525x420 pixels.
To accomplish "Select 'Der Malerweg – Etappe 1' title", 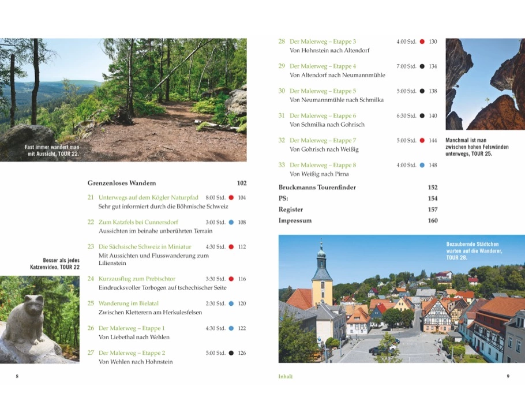I will (x=132, y=328).
